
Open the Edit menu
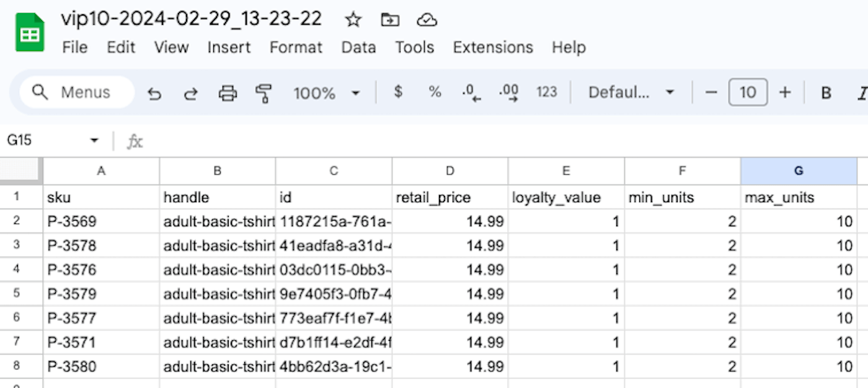point(120,48)
